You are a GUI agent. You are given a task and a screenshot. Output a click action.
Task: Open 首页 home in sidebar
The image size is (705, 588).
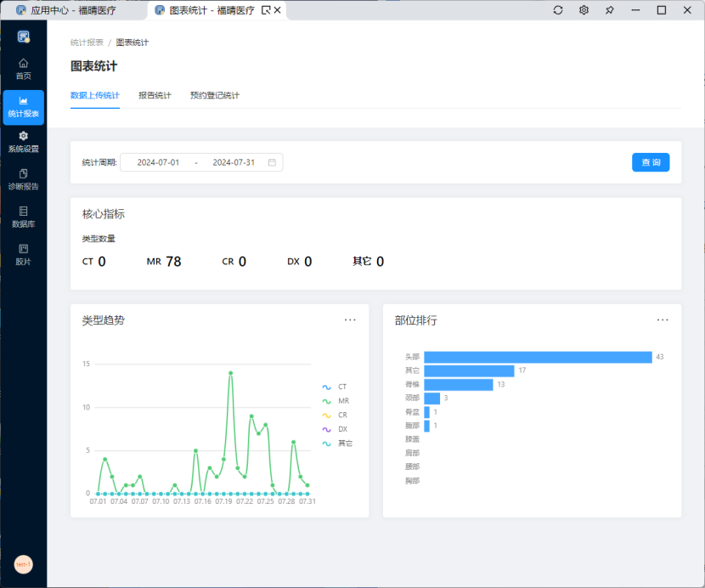point(23,68)
